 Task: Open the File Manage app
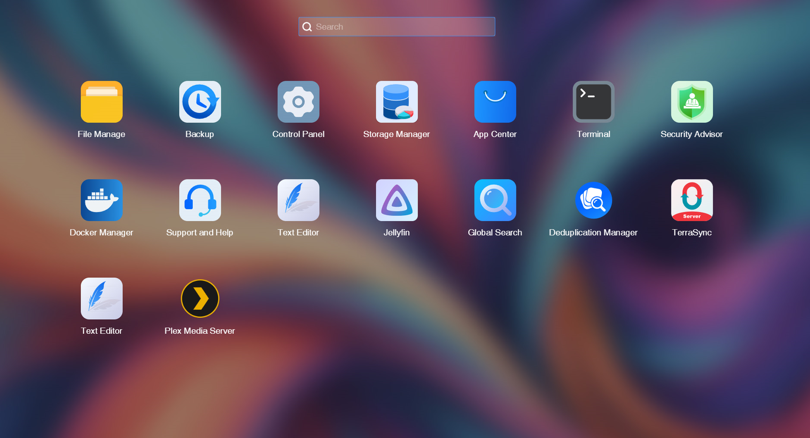click(x=101, y=102)
